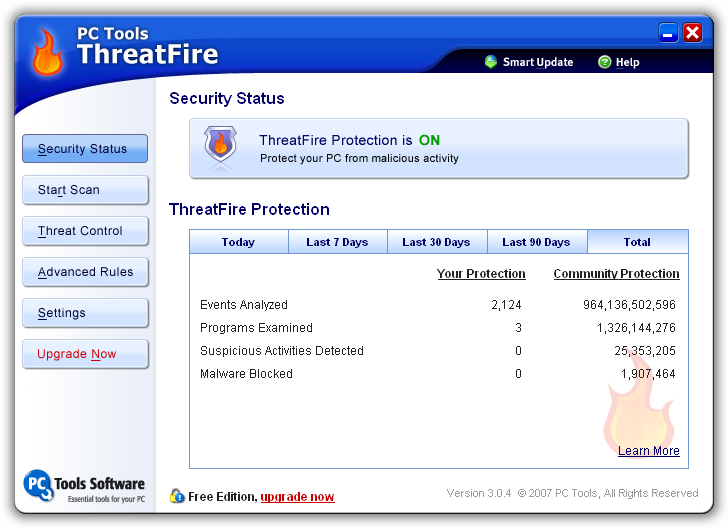Click the ThreatFire shield protection icon

click(x=221, y=145)
